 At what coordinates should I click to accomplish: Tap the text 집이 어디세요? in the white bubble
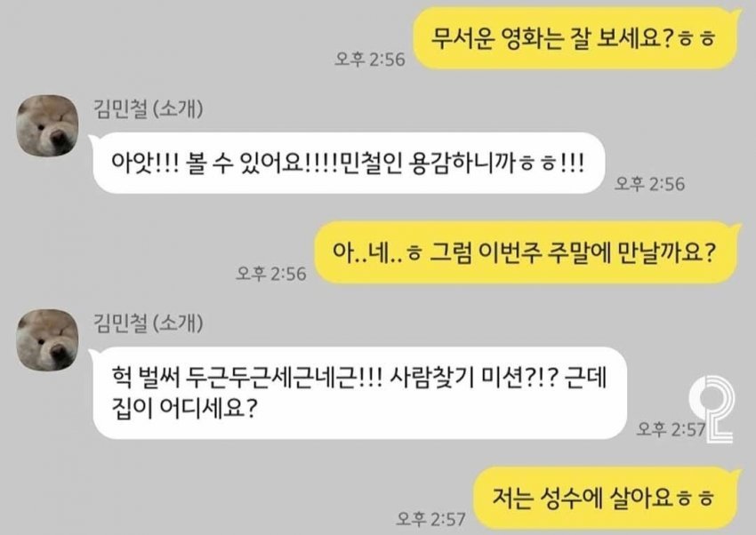(x=184, y=408)
